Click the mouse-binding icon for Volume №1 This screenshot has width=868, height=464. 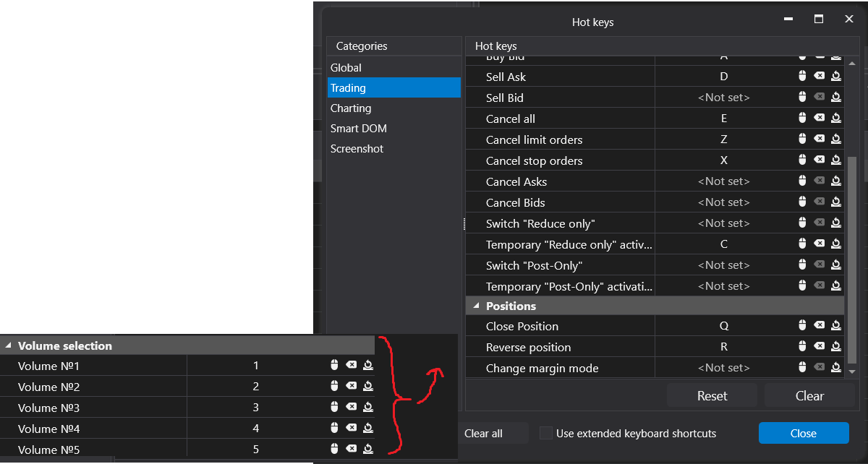(x=334, y=365)
